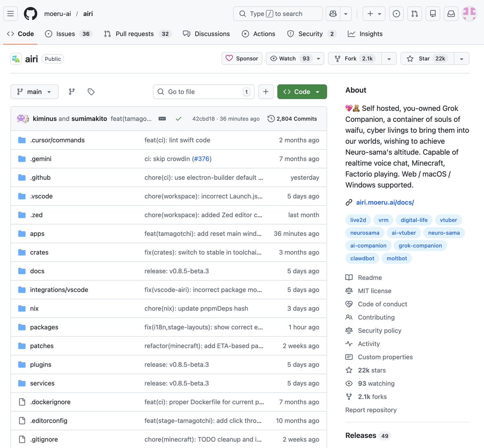The image size is (484, 448).
Task: Open Custom properties link
Action: pyautogui.click(x=379, y=357)
